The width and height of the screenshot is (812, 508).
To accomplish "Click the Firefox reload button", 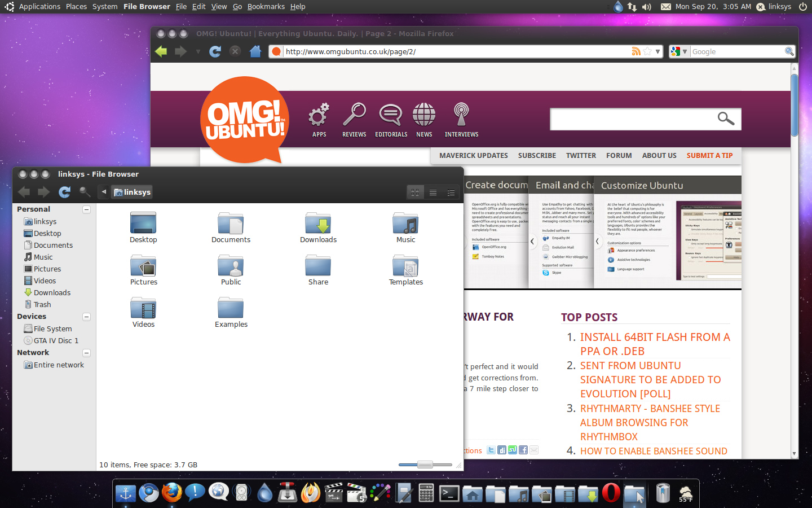I will coord(215,51).
